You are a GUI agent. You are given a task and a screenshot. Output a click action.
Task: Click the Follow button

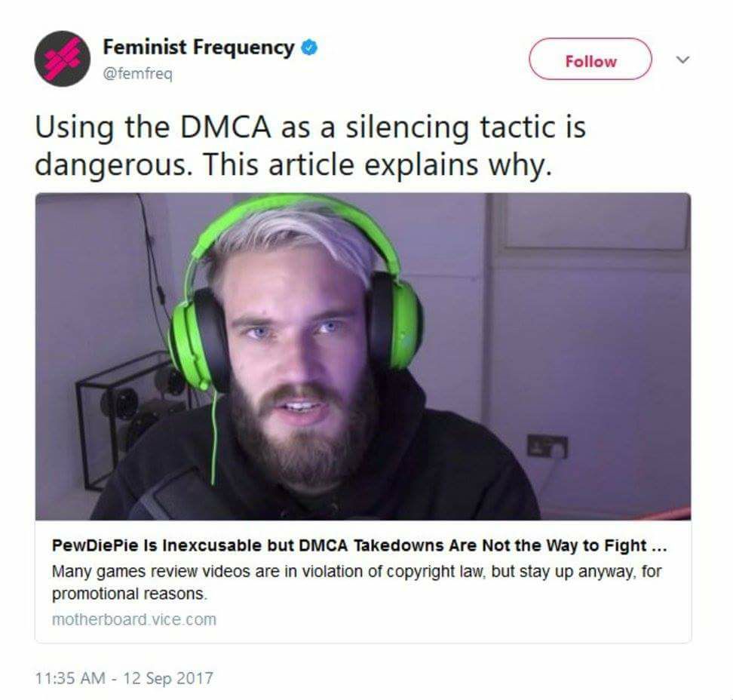590,60
